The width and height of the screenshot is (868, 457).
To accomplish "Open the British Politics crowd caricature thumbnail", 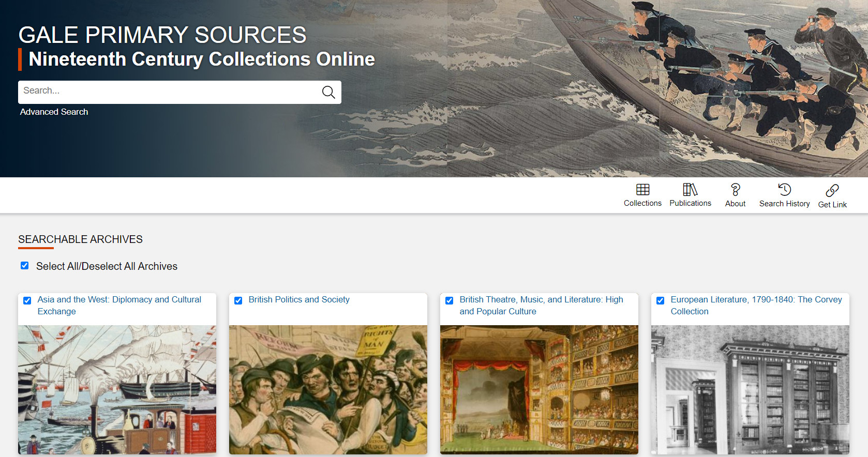I will [x=328, y=390].
